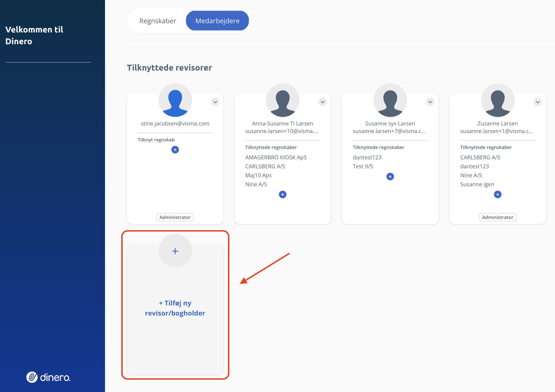Viewport: 555px width, 392px height.
Task: Click plus icon under stine.jacobsen's Tilknyt regnskab
Action: [175, 150]
